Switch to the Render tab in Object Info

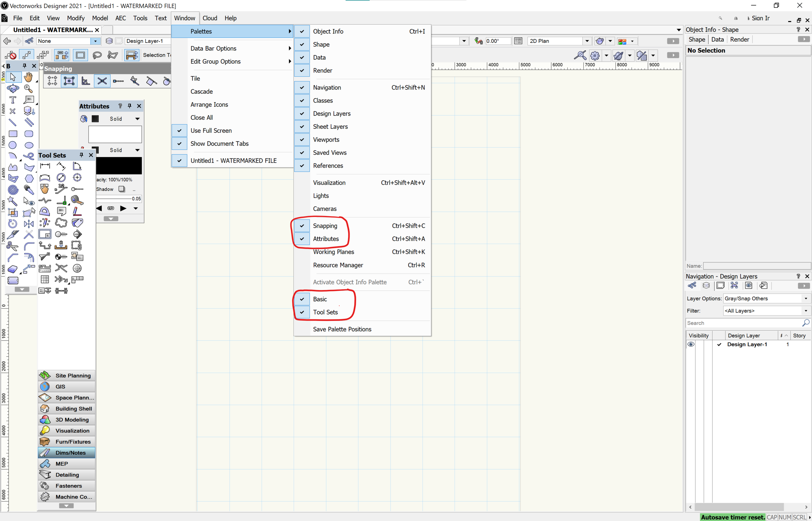(740, 40)
